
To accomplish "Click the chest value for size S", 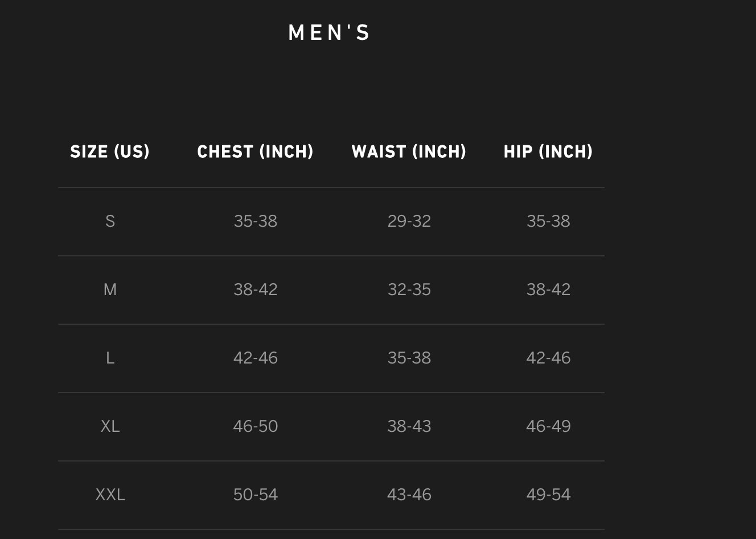I will coord(255,221).
